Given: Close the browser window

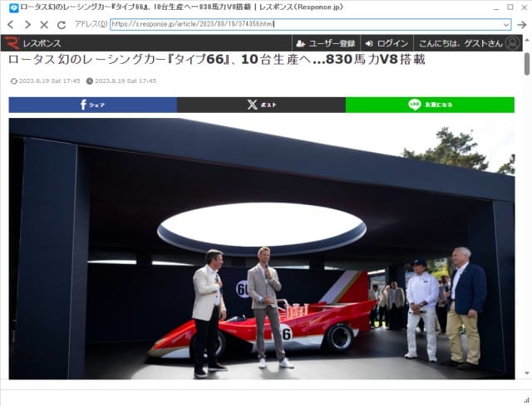Looking at the screenshot, I should coord(525,7).
